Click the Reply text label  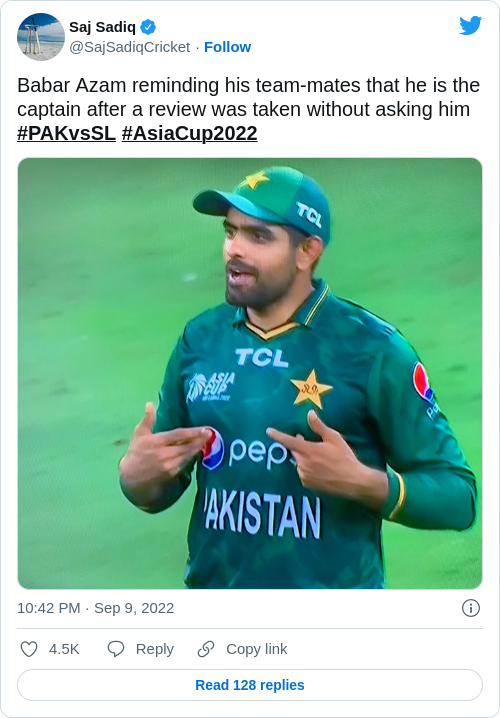(155, 649)
